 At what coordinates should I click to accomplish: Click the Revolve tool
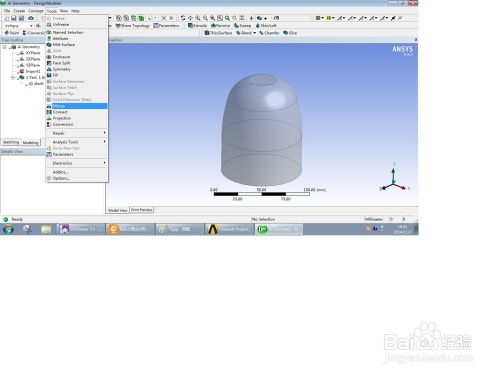[x=220, y=25]
